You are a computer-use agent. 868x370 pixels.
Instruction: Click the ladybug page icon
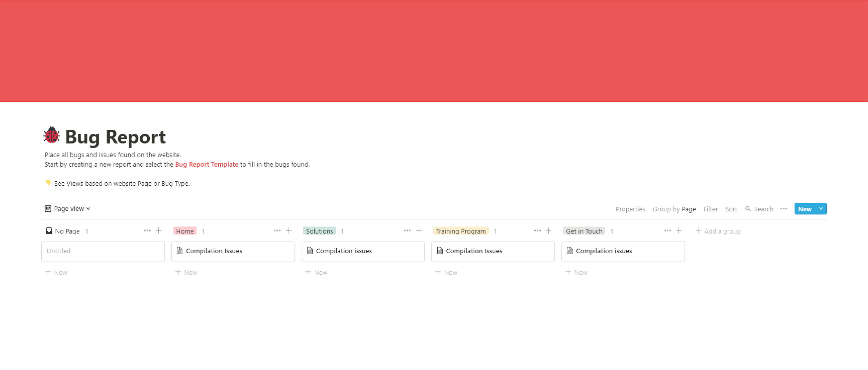click(x=52, y=136)
